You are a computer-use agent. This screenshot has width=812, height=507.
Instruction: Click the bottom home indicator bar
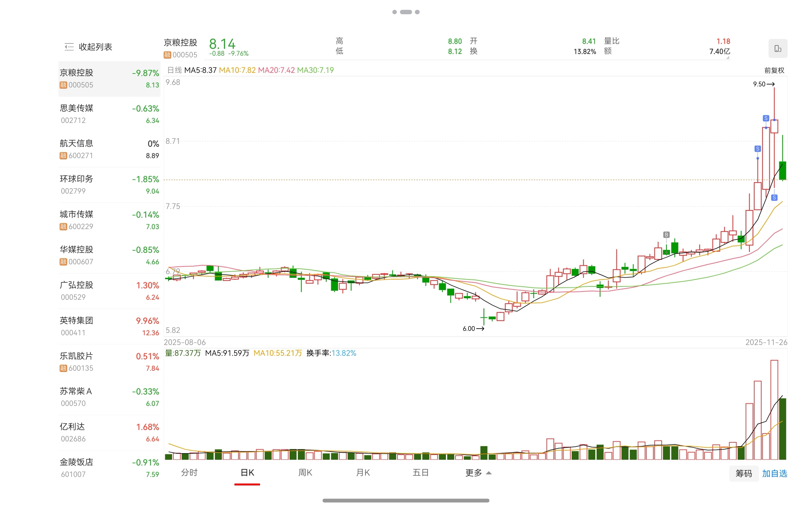pos(406,501)
